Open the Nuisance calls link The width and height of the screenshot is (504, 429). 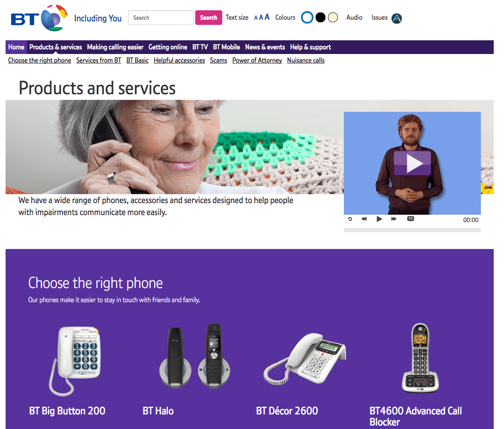306,60
